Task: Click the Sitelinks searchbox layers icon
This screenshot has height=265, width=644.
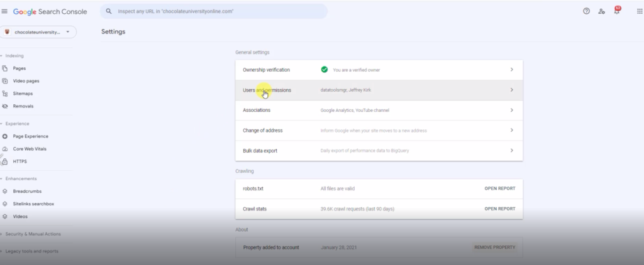Action: [x=5, y=204]
